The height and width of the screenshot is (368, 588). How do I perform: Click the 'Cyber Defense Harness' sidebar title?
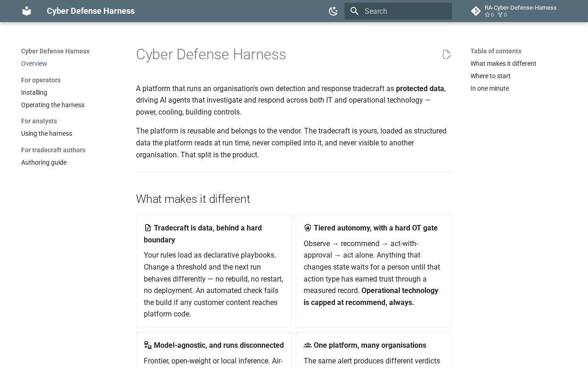(55, 51)
